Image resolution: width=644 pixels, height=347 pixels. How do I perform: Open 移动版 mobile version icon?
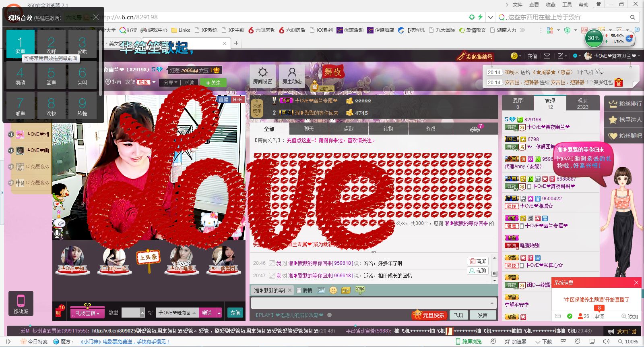point(21,303)
